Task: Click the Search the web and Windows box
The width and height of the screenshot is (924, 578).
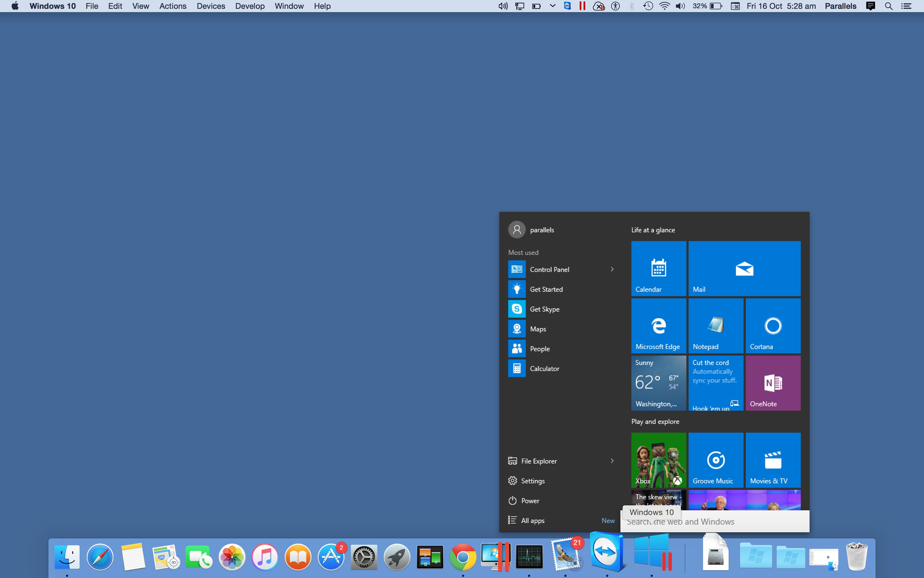Action: pyautogui.click(x=714, y=522)
